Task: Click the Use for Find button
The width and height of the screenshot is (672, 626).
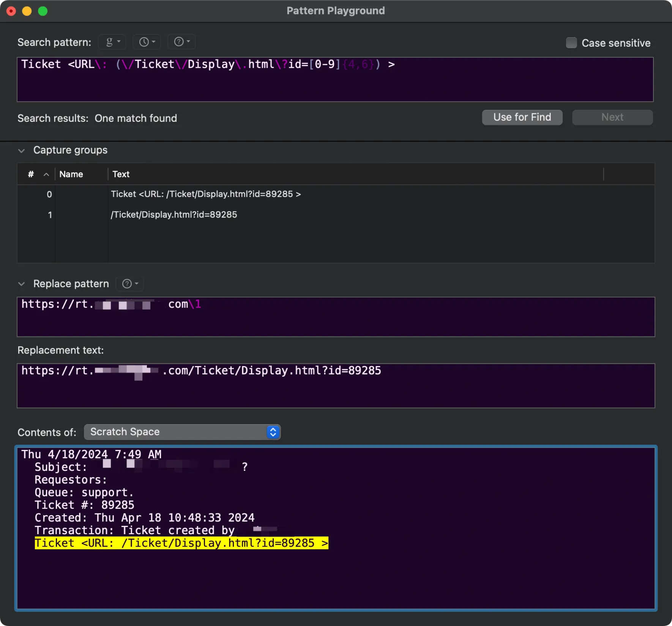Action: (x=522, y=117)
